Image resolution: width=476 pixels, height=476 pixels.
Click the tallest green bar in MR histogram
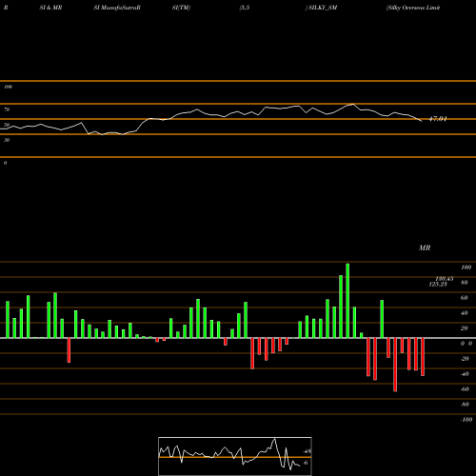click(347, 301)
